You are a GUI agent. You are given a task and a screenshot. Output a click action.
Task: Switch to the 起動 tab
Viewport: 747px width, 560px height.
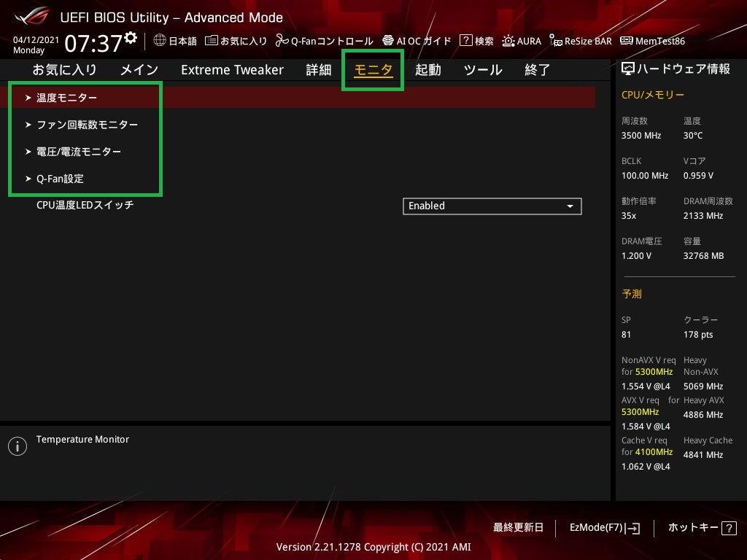pyautogui.click(x=427, y=70)
